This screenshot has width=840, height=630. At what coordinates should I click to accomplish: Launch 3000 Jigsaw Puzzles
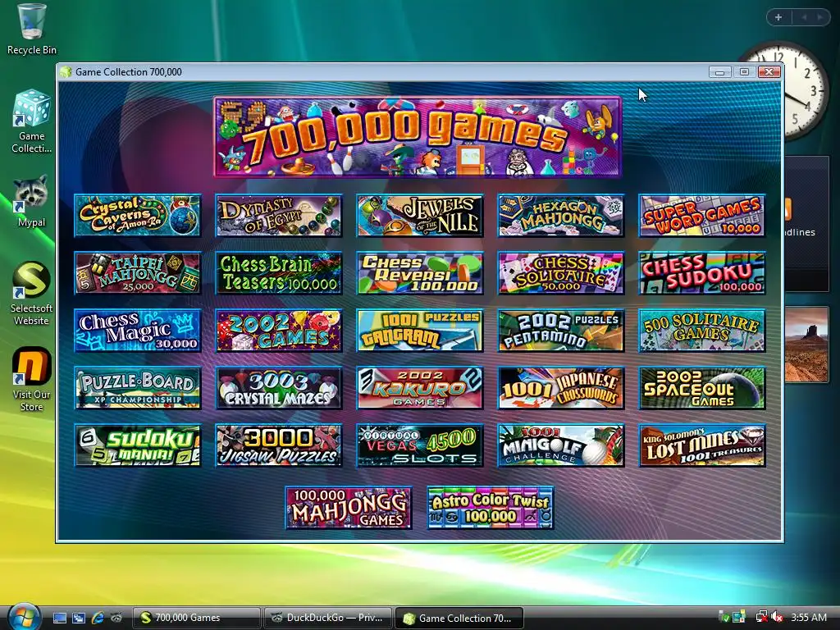[279, 445]
